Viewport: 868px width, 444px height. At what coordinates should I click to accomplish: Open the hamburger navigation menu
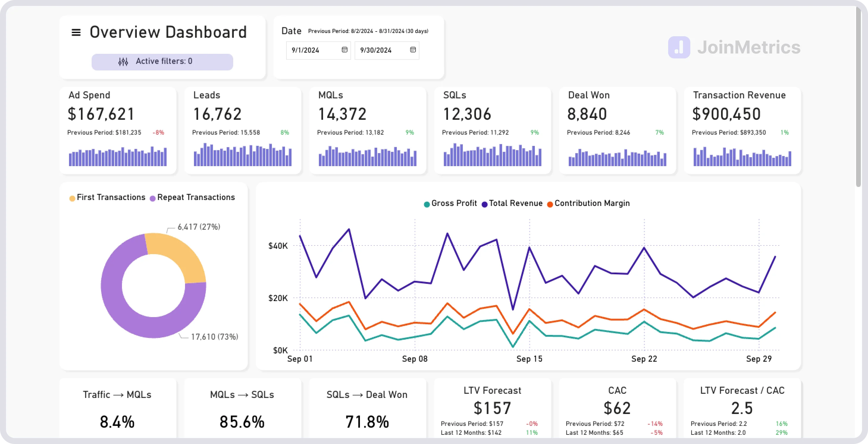click(x=76, y=32)
